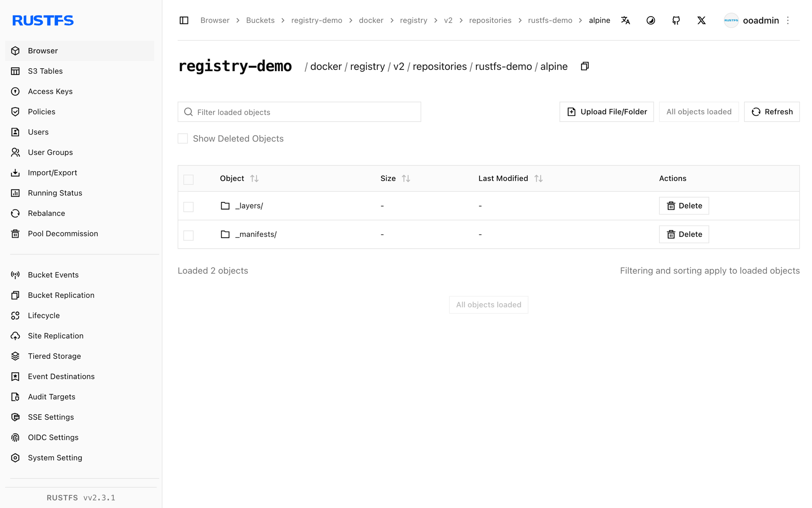The image size is (812, 508).
Task: Open Lifecycle in the sidebar
Action: click(80, 316)
